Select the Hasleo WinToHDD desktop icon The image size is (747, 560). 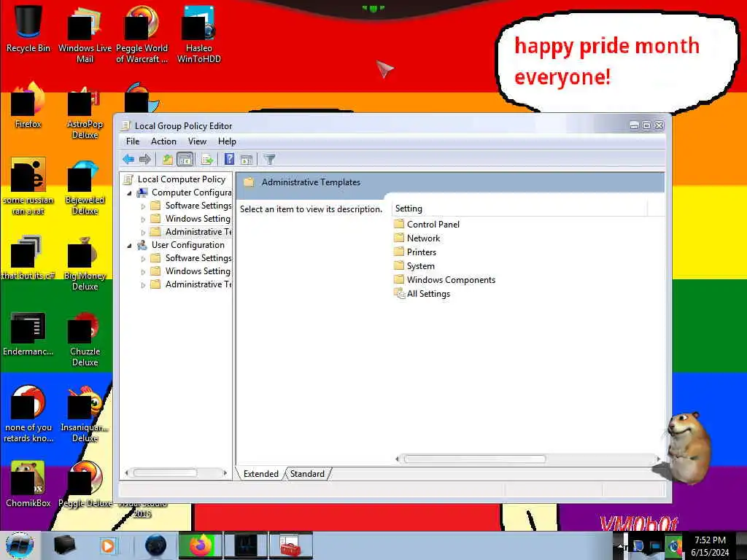point(198,34)
